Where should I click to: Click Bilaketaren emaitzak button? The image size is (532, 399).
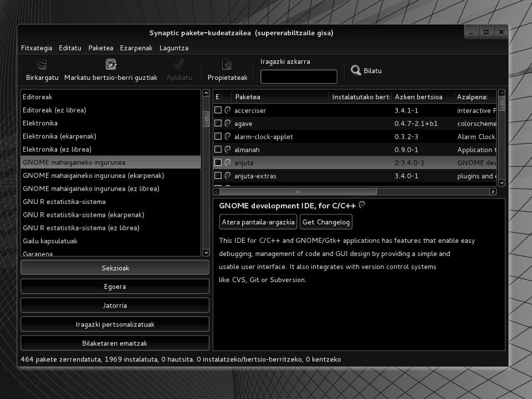pos(115,343)
